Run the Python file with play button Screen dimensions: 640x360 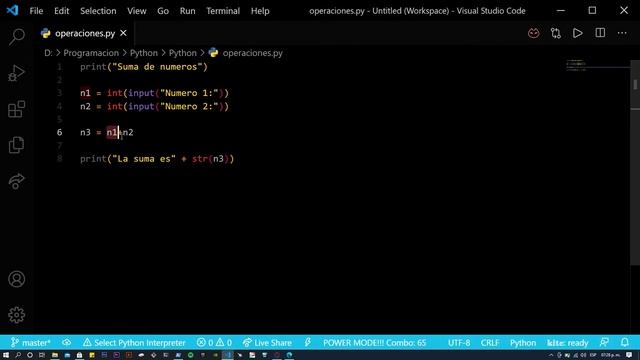[x=578, y=33]
